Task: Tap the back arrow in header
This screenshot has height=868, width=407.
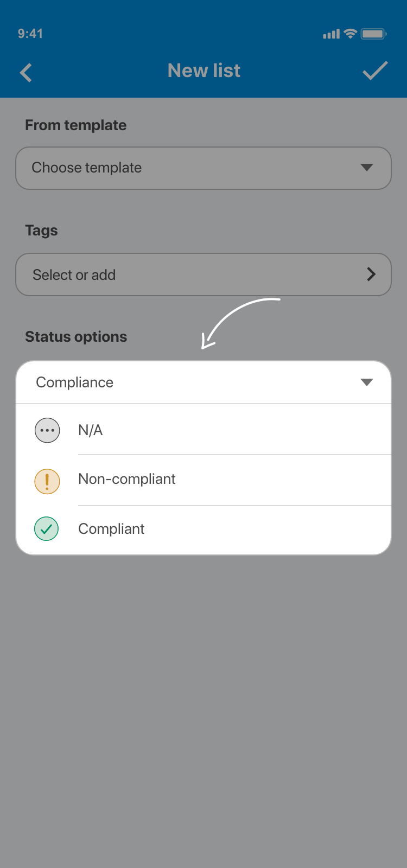Action: click(x=26, y=72)
